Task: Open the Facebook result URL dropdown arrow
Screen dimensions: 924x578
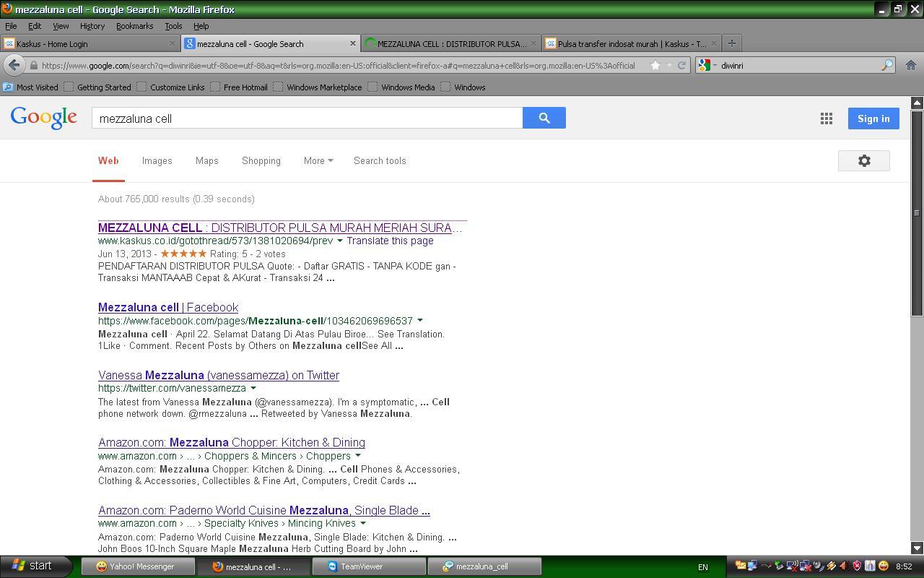Action: (419, 321)
